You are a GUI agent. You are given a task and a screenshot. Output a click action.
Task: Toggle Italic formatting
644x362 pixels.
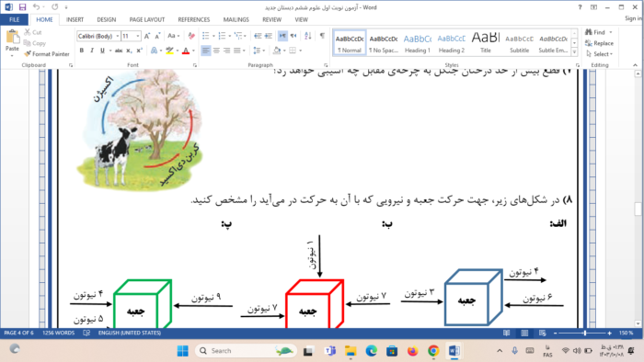pyautogui.click(x=92, y=51)
